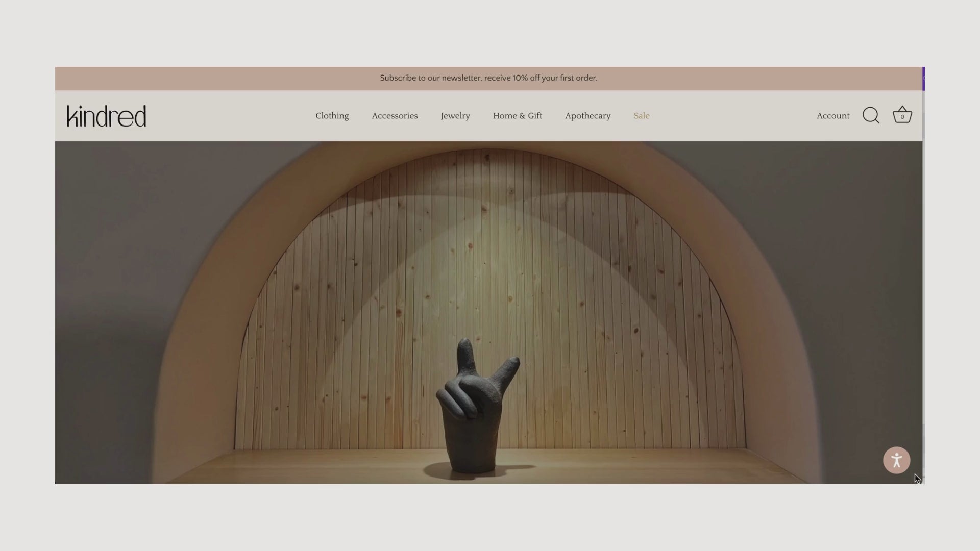980x551 pixels.
Task: Click the basket item count zero
Action: coord(902,117)
